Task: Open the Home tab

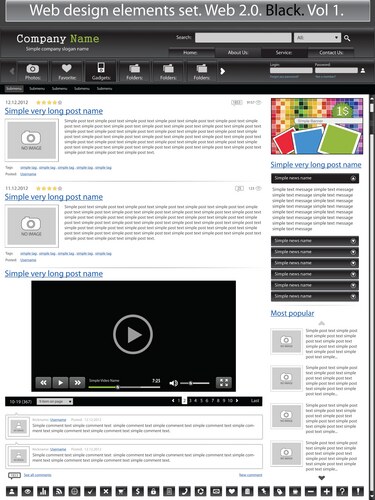Action: (190, 53)
